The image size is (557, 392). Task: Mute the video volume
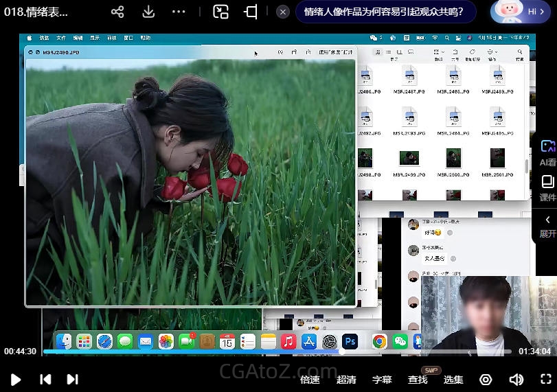[516, 380]
